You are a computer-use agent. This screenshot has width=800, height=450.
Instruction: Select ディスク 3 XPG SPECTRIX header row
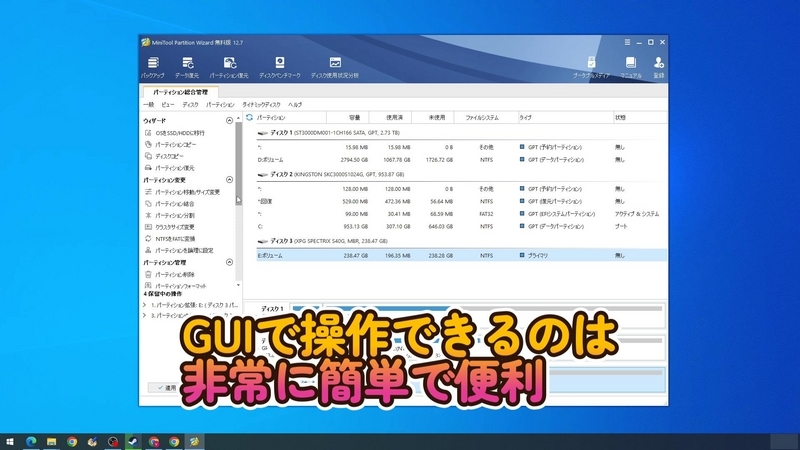(461, 241)
